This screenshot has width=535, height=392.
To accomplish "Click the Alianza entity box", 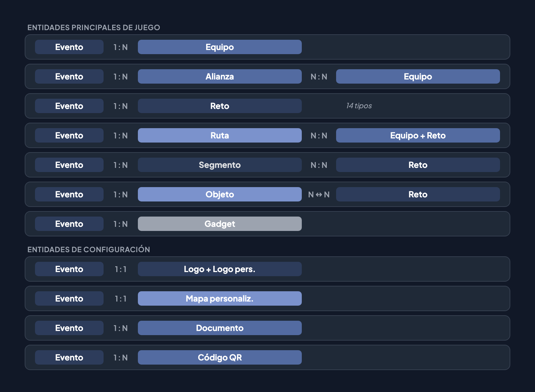I will point(219,76).
